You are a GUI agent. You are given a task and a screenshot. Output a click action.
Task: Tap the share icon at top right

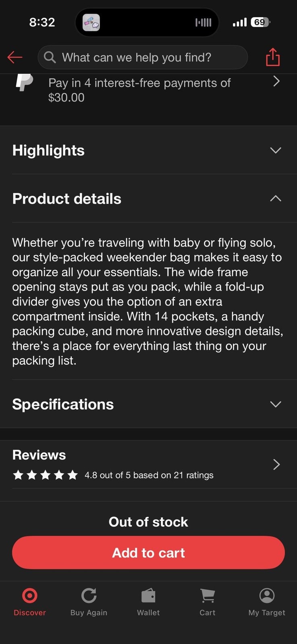click(272, 57)
